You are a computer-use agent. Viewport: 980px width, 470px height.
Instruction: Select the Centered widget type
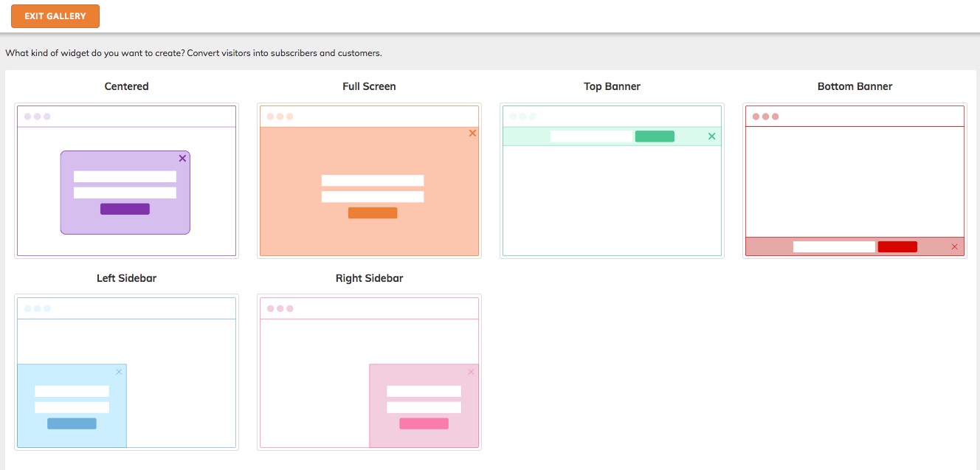126,181
